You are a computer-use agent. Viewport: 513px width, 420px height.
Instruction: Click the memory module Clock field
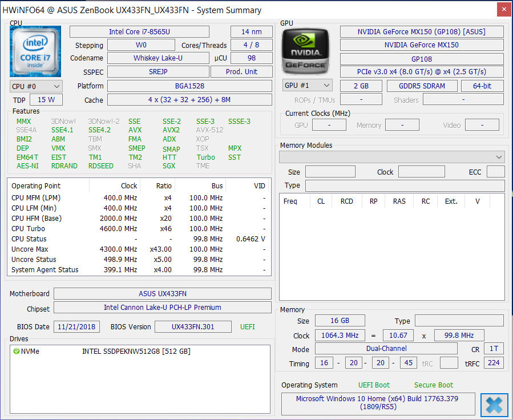(421, 172)
